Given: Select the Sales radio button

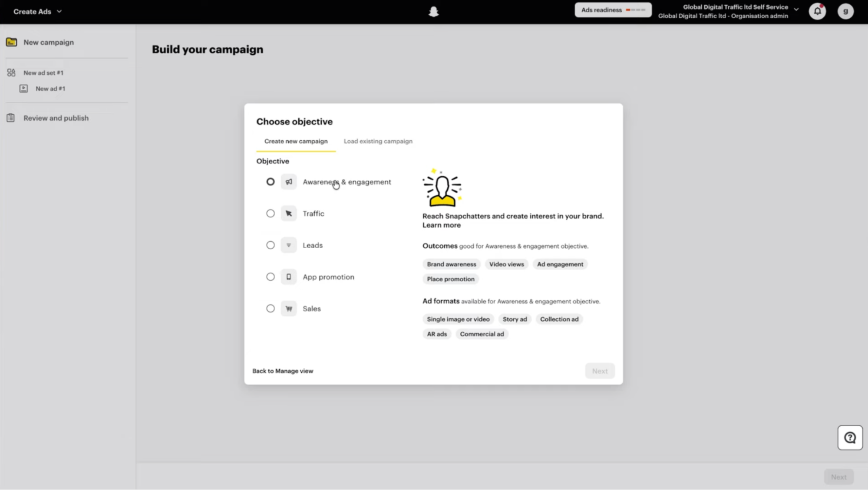Looking at the screenshot, I should (271, 309).
